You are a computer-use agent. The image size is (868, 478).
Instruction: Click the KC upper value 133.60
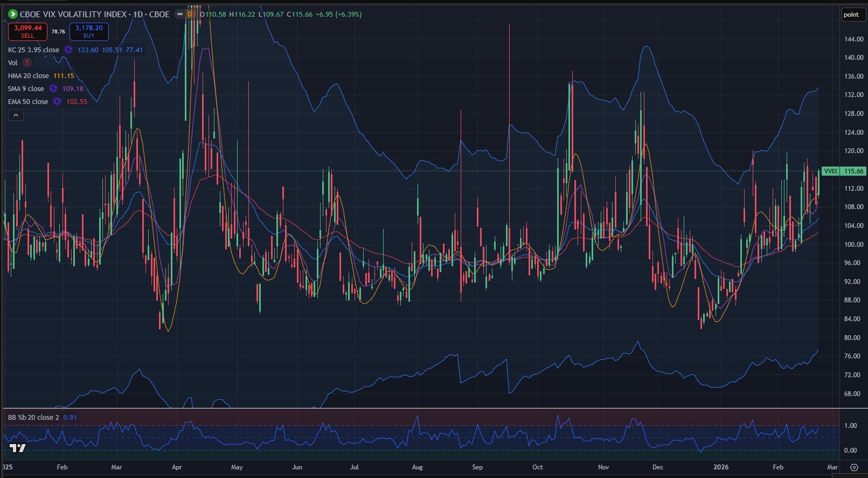(x=88, y=50)
